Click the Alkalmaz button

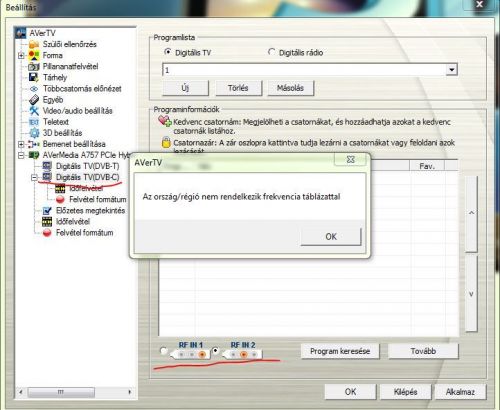460,392
